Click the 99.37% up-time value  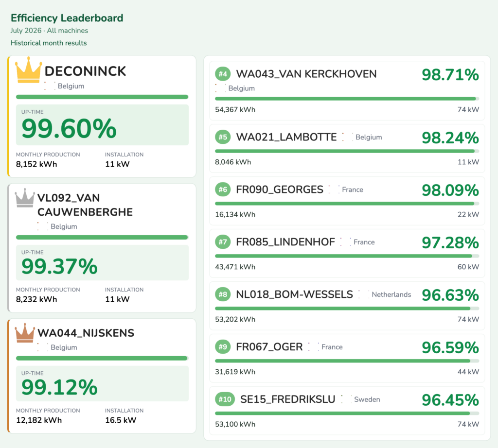(x=59, y=266)
